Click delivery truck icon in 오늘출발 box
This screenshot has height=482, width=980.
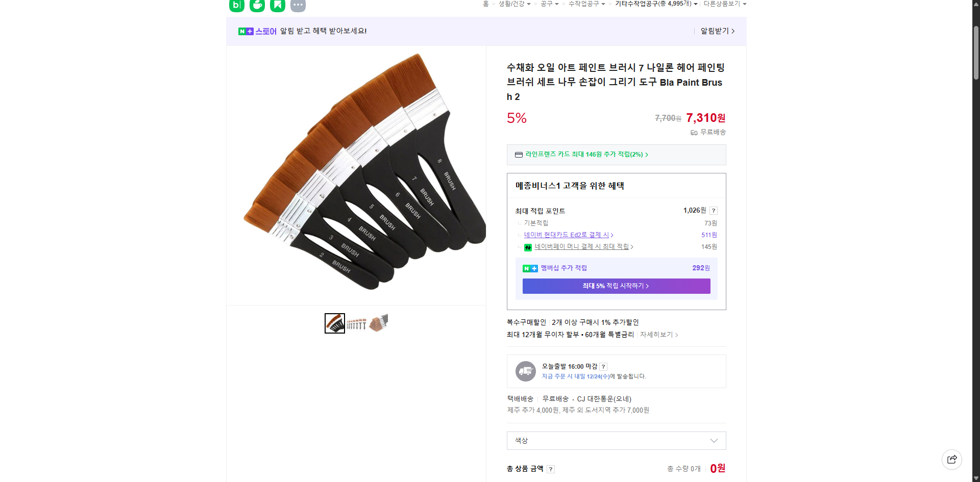[x=525, y=371]
